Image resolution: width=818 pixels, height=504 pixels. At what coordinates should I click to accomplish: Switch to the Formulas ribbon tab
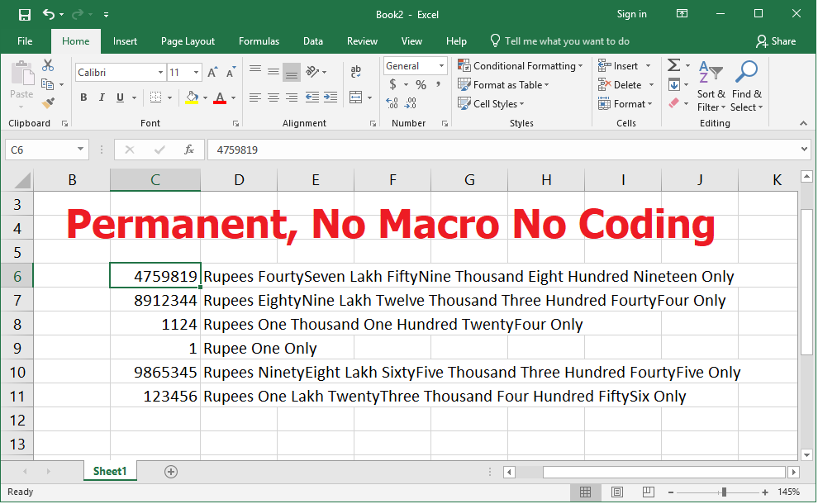tap(259, 40)
